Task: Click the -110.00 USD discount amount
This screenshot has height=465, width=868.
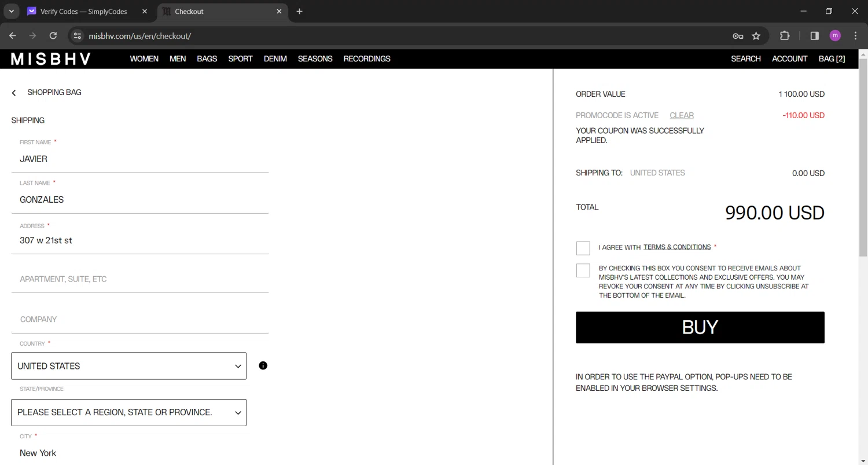Action: click(x=803, y=115)
